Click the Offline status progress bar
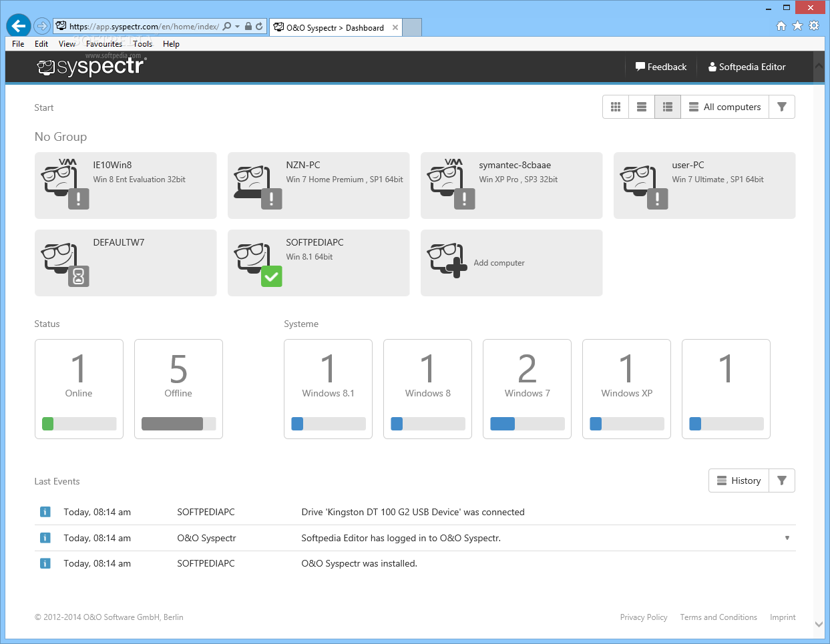Image resolution: width=830 pixels, height=644 pixels. [178, 424]
